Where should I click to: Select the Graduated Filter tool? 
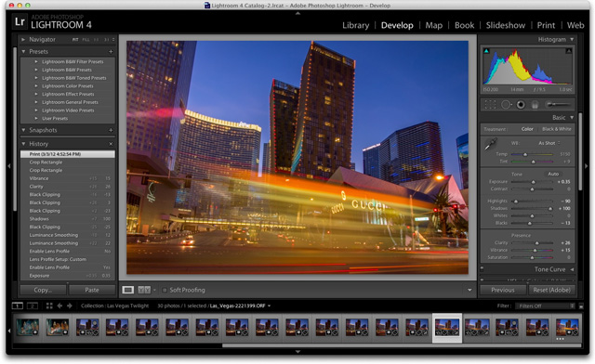[535, 104]
